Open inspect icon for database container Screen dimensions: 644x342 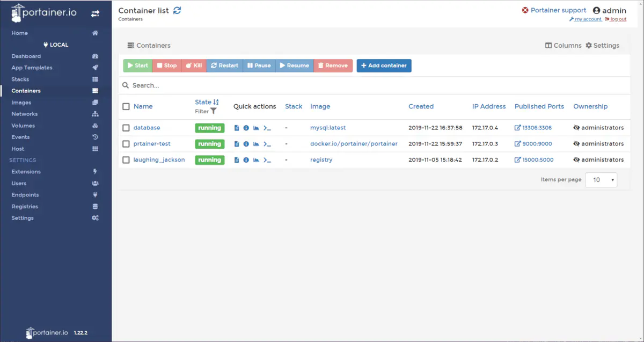point(246,128)
